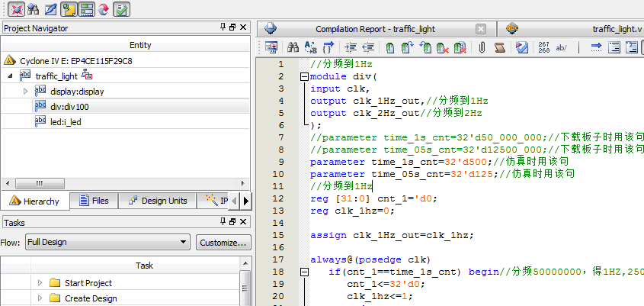644x306 pixels.
Task: Pin the Project Navigator panel
Action: 221,28
